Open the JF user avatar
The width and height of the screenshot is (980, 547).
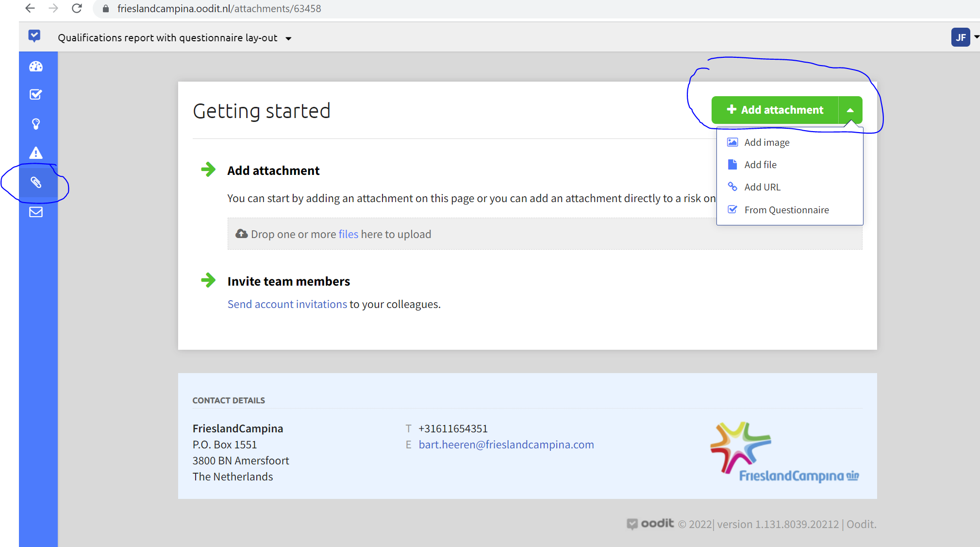coord(960,37)
